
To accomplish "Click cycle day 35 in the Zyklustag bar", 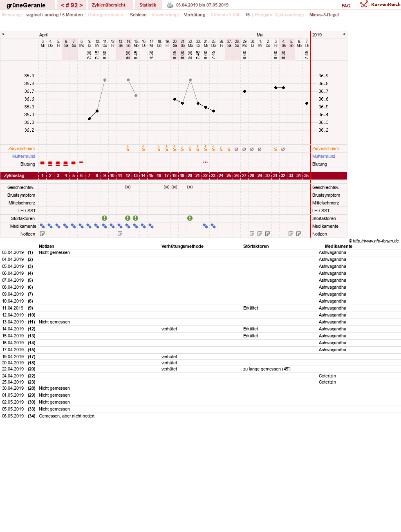I will (306, 175).
